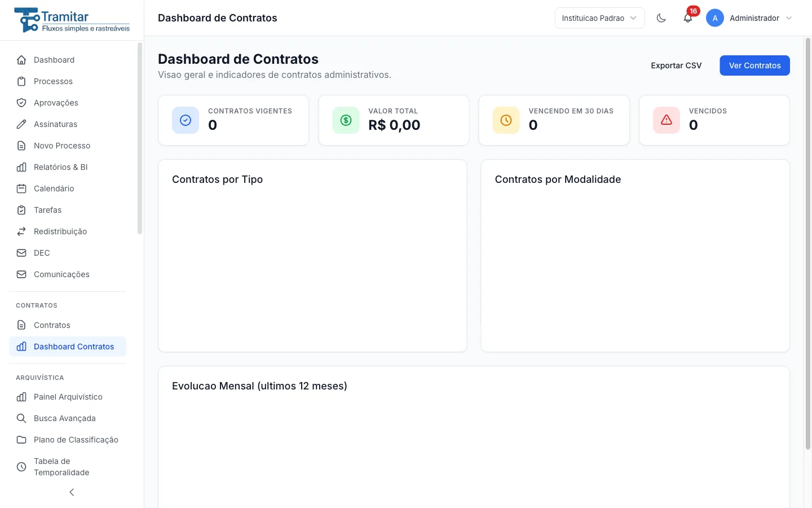Click the Relatórios & BI chart icon

pyautogui.click(x=21, y=167)
